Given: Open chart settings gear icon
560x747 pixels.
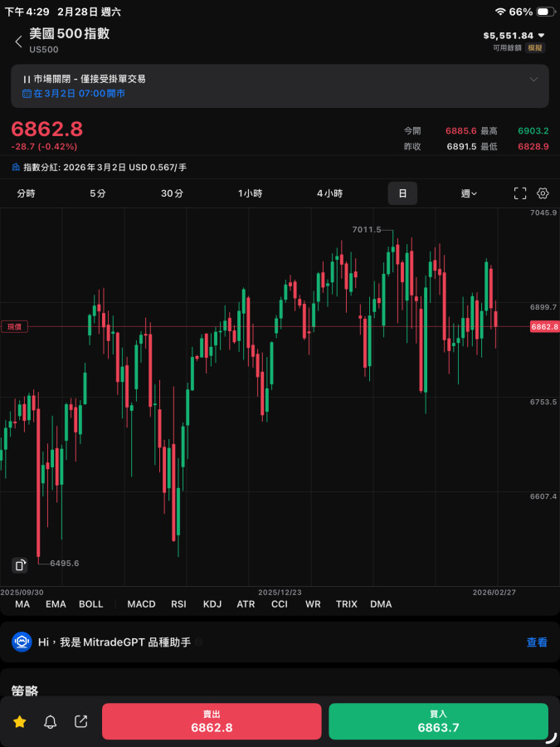Looking at the screenshot, I should pos(543,193).
